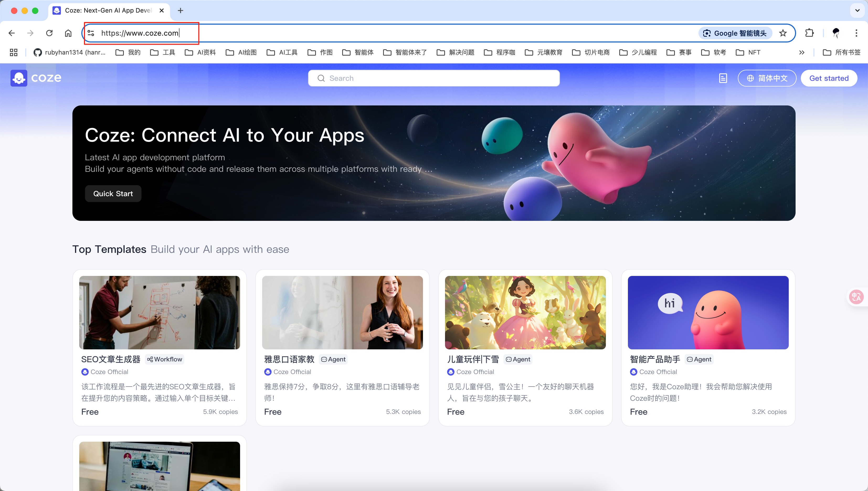Click the Agent badge on 雅思口语家教 card
This screenshot has height=491, width=868.
tap(333, 359)
